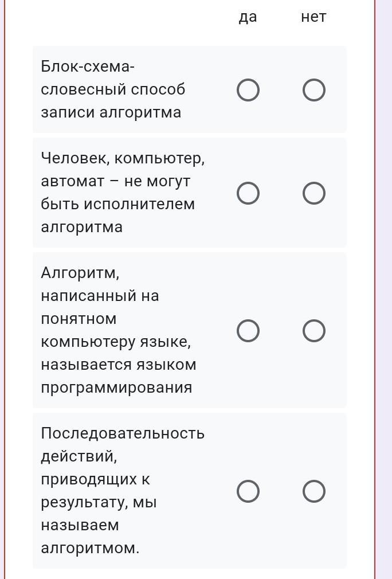Image resolution: width=392 pixels, height=579 pixels.
Task: Pick 'нет' for Последовательность действий statement
Action: click(x=313, y=491)
